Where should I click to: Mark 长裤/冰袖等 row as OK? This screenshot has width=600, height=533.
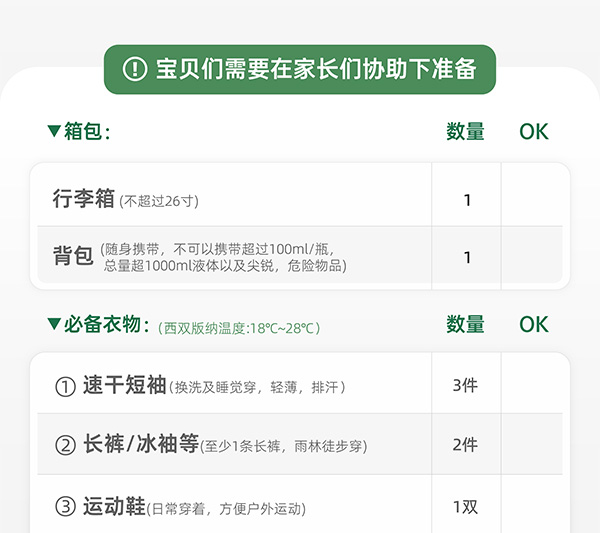534,445
